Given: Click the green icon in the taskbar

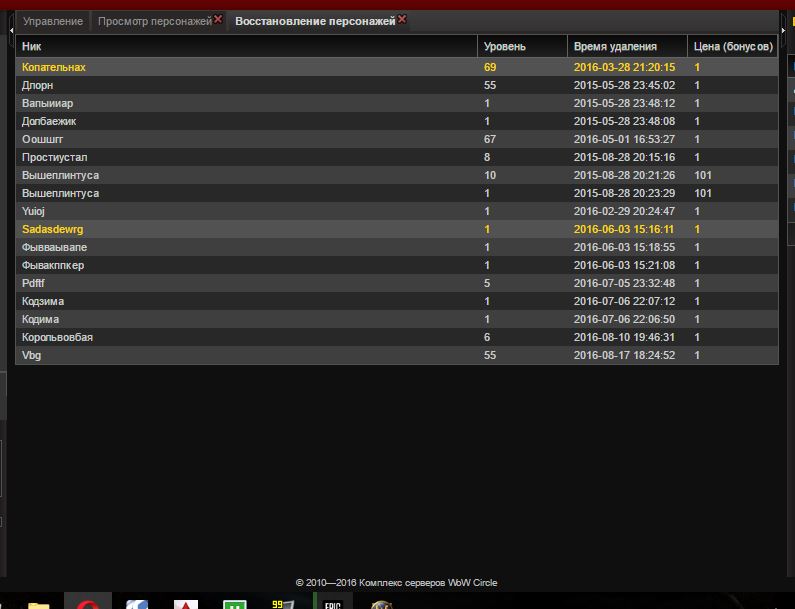Looking at the screenshot, I should pos(234,604).
